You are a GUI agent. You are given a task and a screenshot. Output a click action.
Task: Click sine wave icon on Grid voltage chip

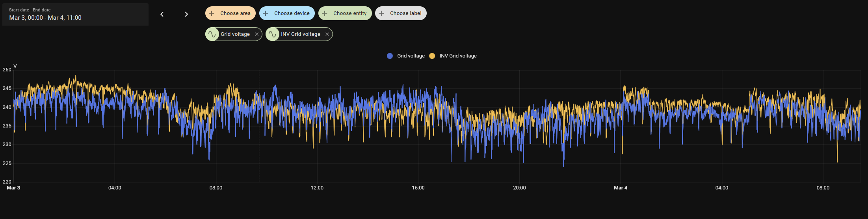212,34
